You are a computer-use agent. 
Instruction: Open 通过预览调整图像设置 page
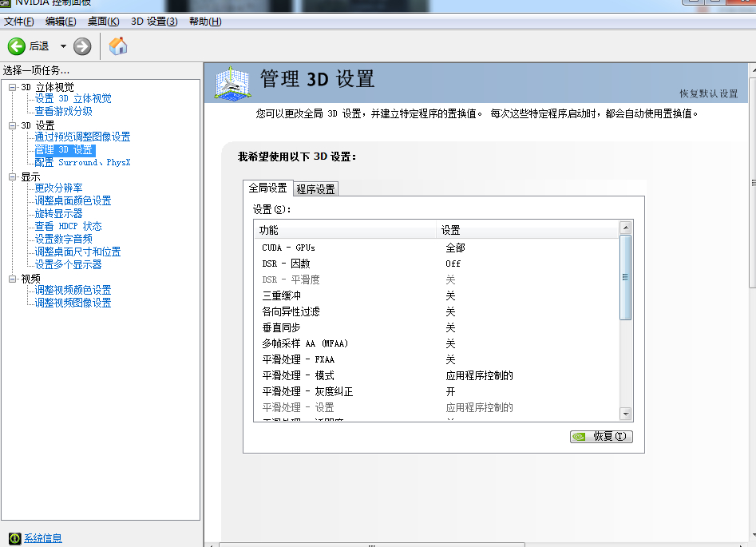(x=82, y=137)
